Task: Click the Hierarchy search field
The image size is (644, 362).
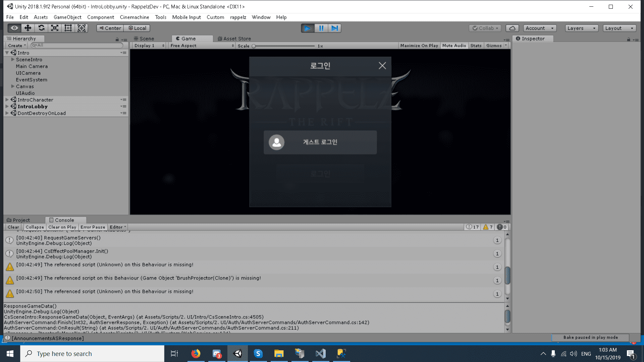Action: pyautogui.click(x=77, y=45)
